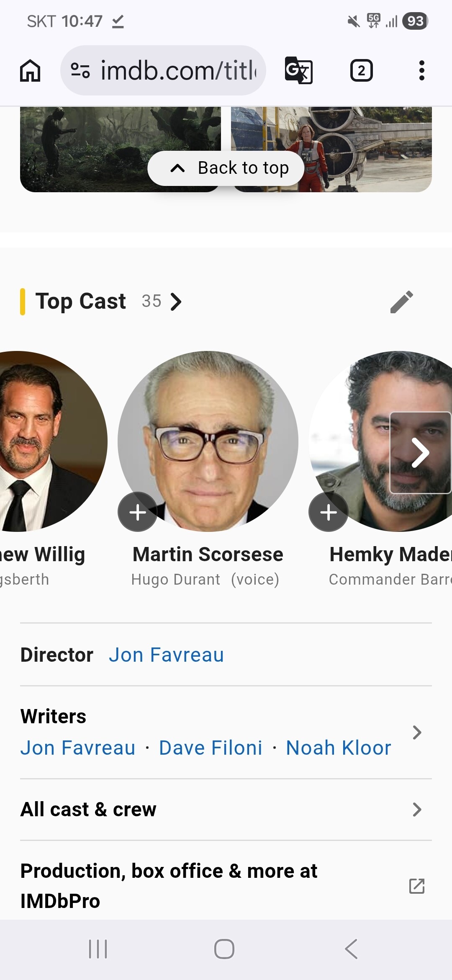Screen dimensions: 452x980
Task: Select the imdb.com address bar
Action: pos(163,70)
